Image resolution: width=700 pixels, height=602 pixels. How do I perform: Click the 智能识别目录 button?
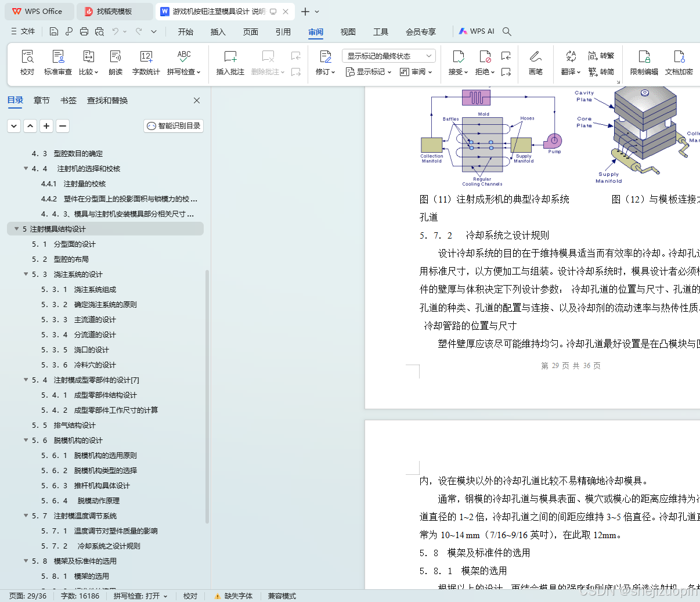[x=174, y=125]
